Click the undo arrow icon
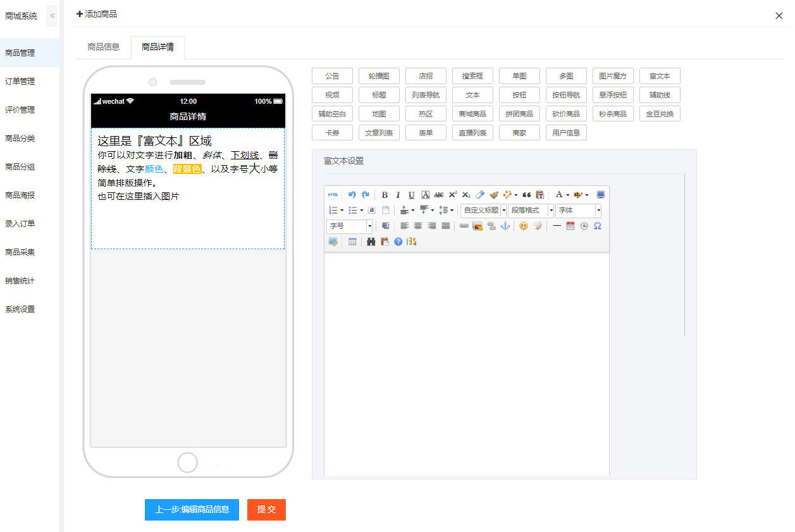The width and height of the screenshot is (795, 532). tap(352, 195)
